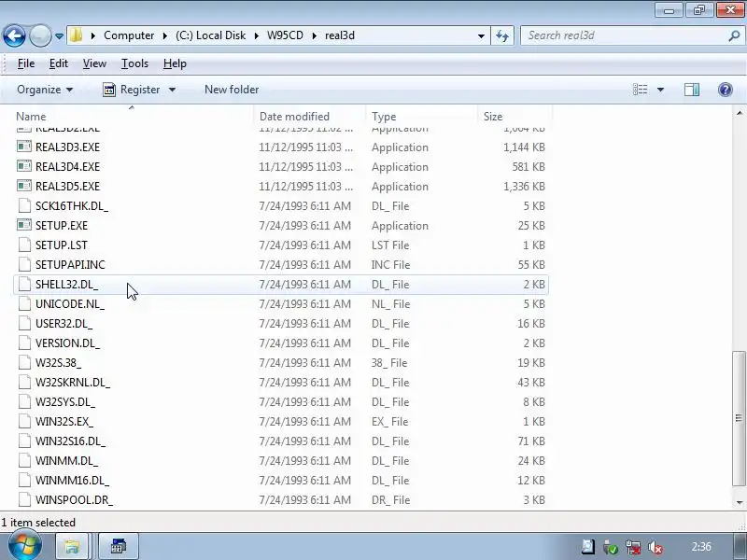Image resolution: width=747 pixels, height=560 pixels.
Task: Click Computer in the breadcrumb path
Action: 129,35
